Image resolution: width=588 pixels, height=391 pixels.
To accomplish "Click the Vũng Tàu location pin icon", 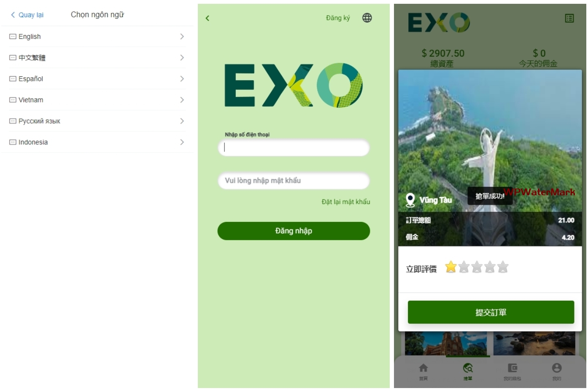I will pos(410,200).
